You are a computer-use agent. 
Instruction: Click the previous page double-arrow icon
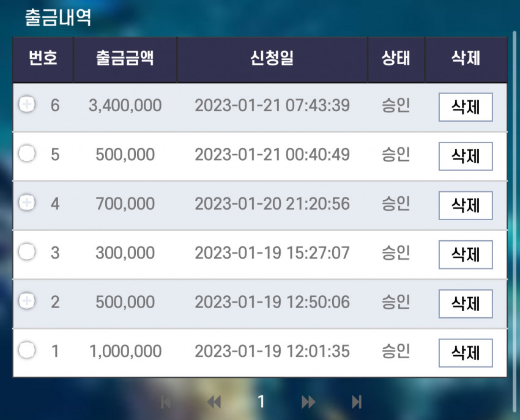(x=214, y=402)
